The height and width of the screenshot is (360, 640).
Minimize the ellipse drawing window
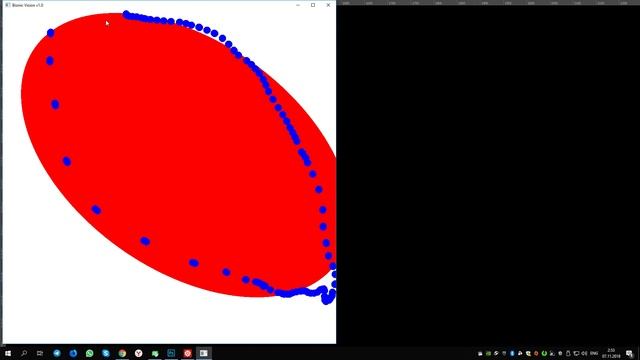[298, 5]
